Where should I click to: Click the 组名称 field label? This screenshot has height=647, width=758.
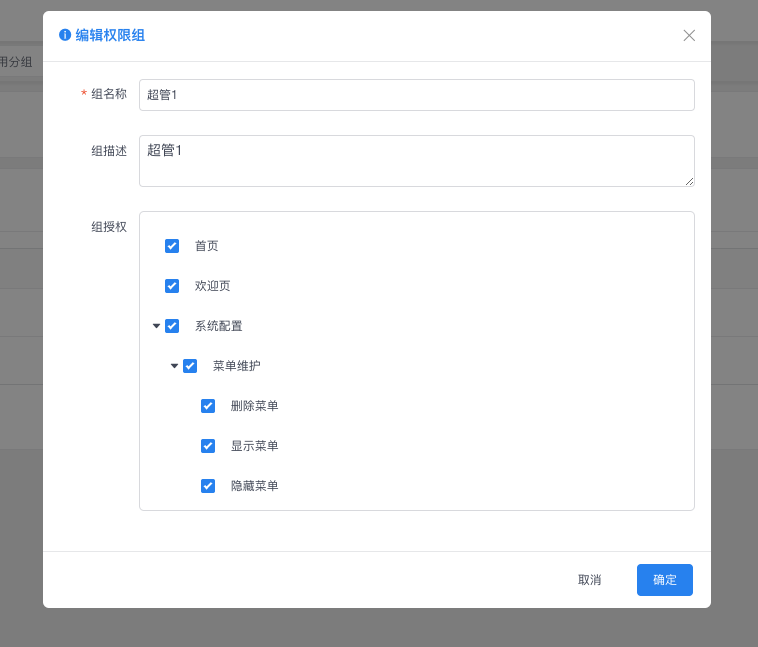(109, 94)
